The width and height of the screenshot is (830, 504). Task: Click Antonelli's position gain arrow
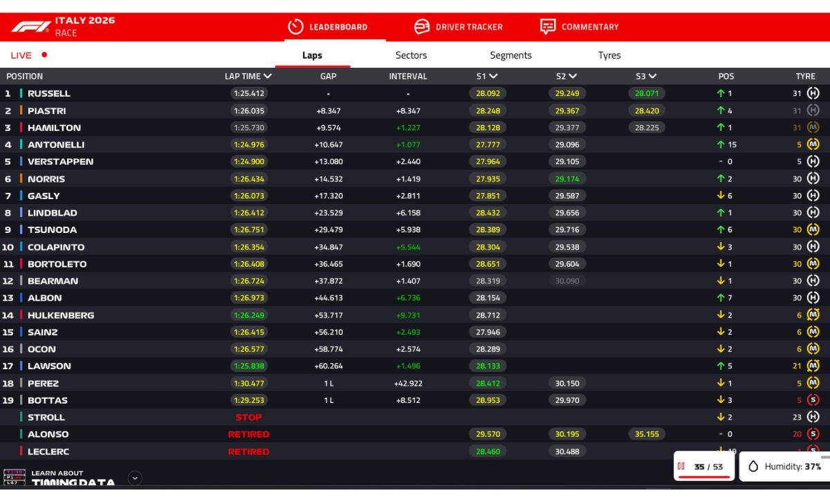click(x=721, y=144)
